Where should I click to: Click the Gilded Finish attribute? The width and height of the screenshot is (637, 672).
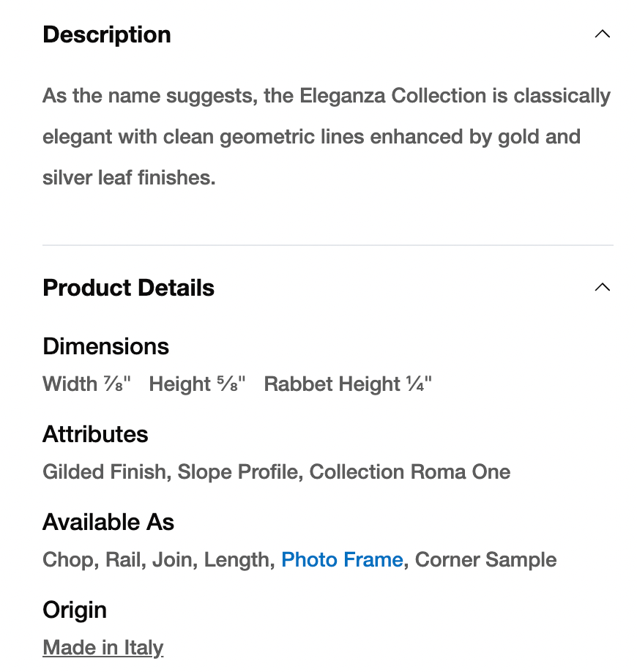(x=104, y=472)
